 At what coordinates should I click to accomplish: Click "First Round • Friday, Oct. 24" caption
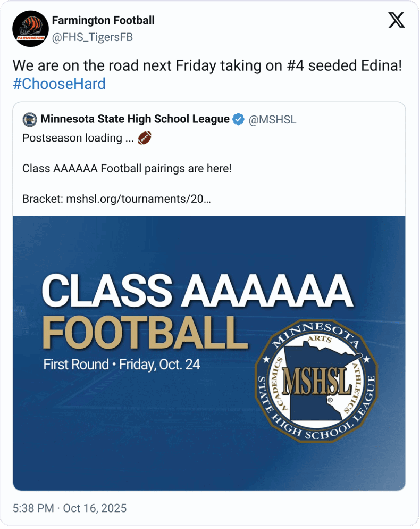click(x=122, y=366)
